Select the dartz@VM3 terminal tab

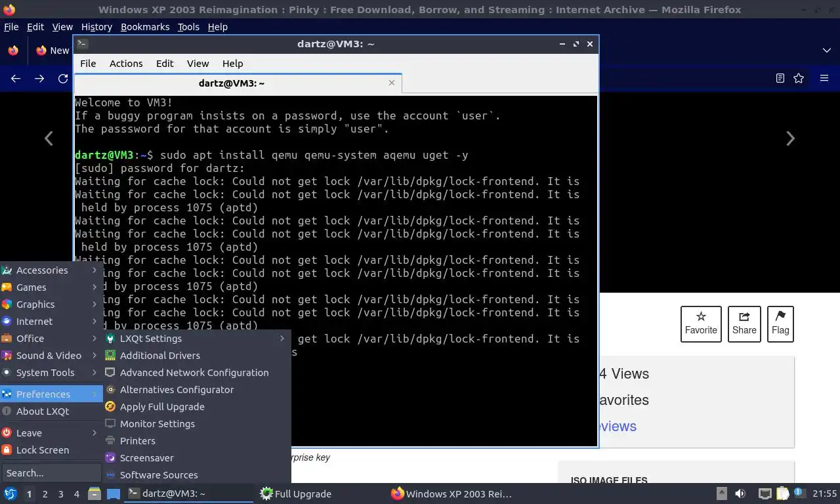point(231,83)
